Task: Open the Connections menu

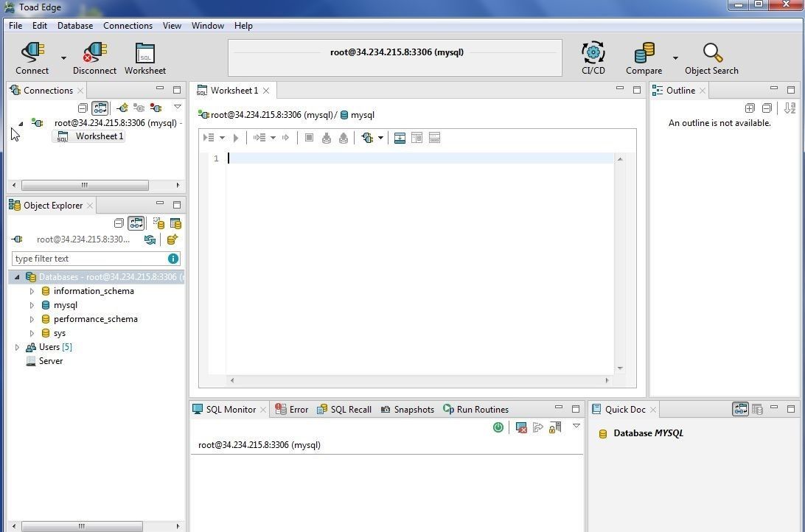Action: 128,26
